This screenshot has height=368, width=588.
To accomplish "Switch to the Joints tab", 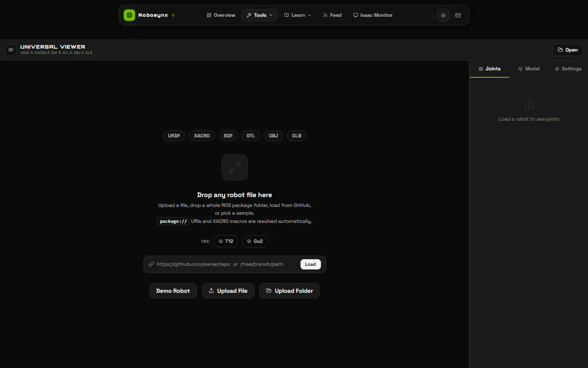I will 490,69.
